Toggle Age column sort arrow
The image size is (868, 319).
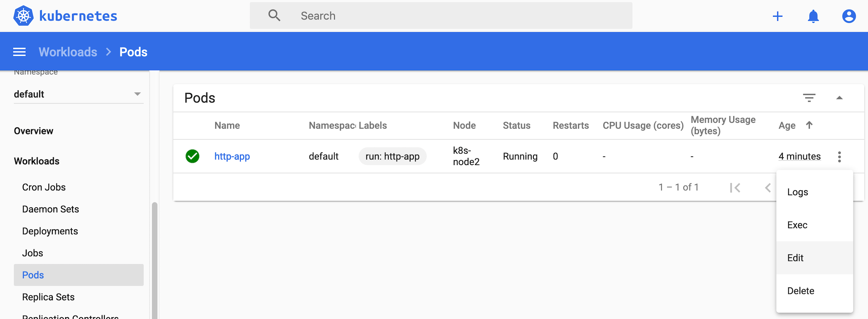point(809,125)
